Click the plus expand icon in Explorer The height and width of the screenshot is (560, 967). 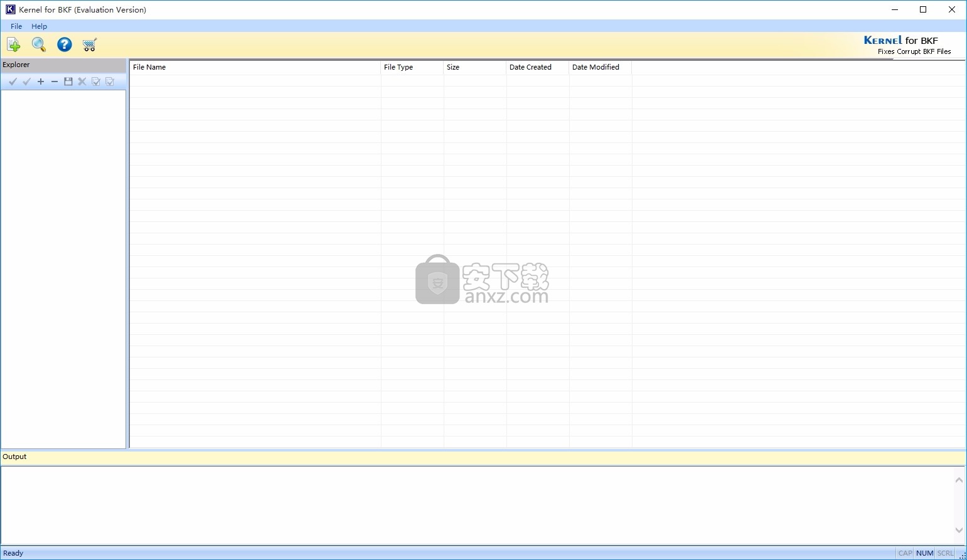pos(41,82)
